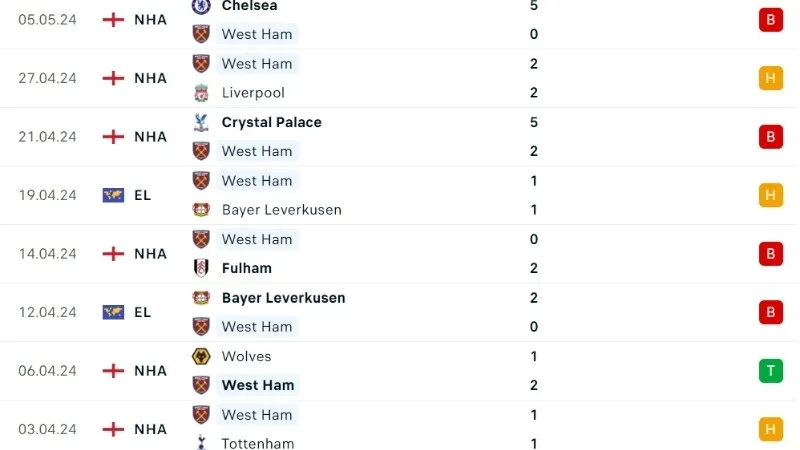
Task: Click the Crystal Palace club crest
Action: point(201,122)
